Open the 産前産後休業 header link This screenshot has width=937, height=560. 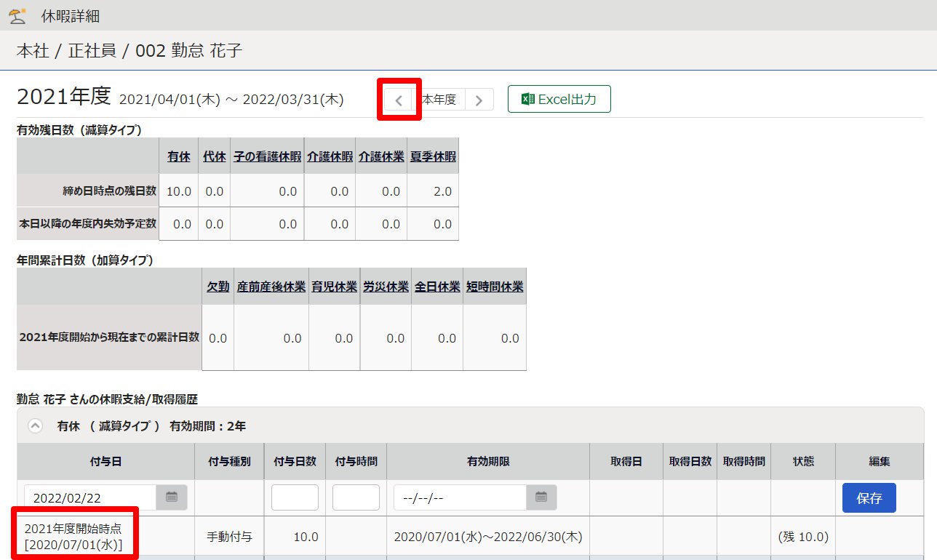(271, 287)
